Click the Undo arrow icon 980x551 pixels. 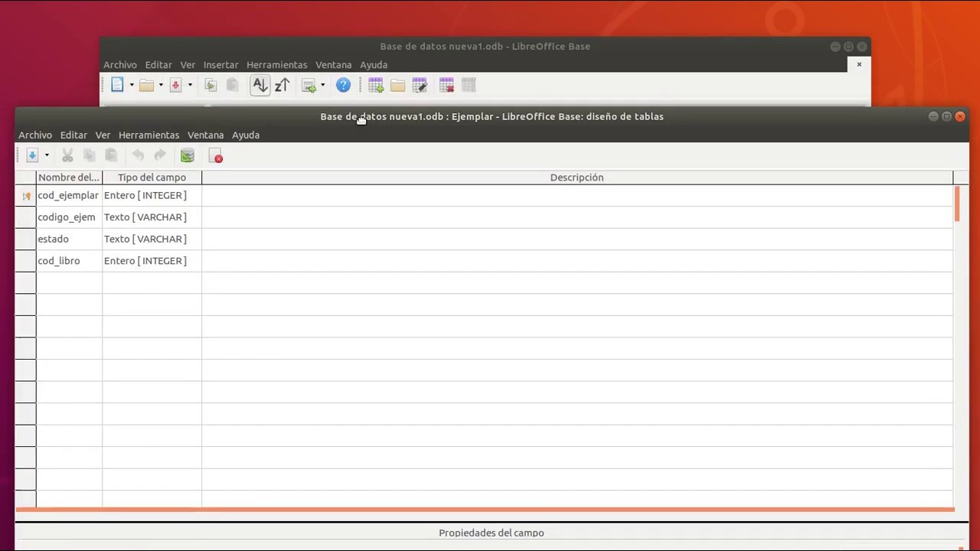tap(138, 156)
